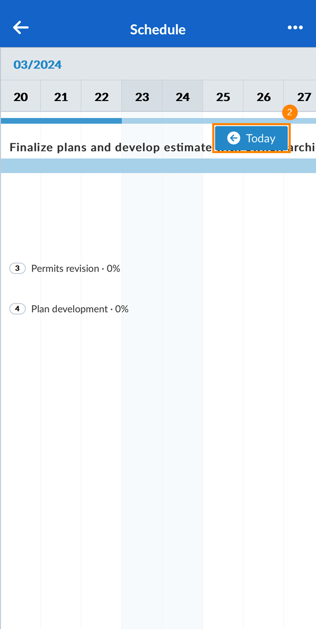This screenshot has height=644, width=316.
Task: Click the dark blue progress bar segment
Action: [61, 120]
